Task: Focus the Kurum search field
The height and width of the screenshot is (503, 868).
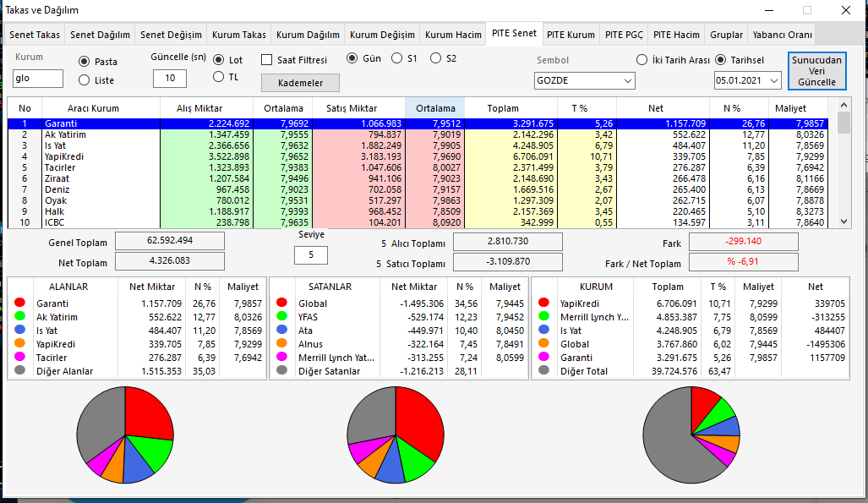Action: (38, 78)
